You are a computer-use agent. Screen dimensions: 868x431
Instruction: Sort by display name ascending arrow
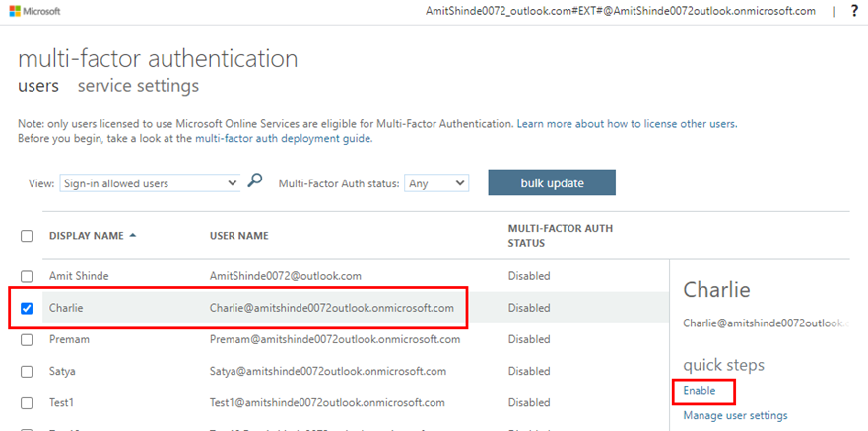tap(132, 235)
